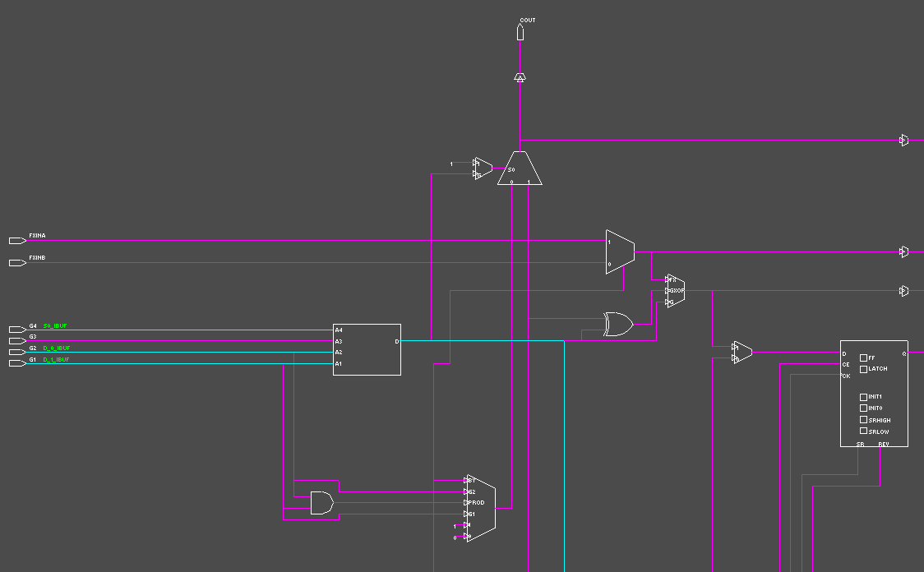Screen dimensions: 924x572
Task: Click the clock input marker at CK
Action: pos(843,376)
